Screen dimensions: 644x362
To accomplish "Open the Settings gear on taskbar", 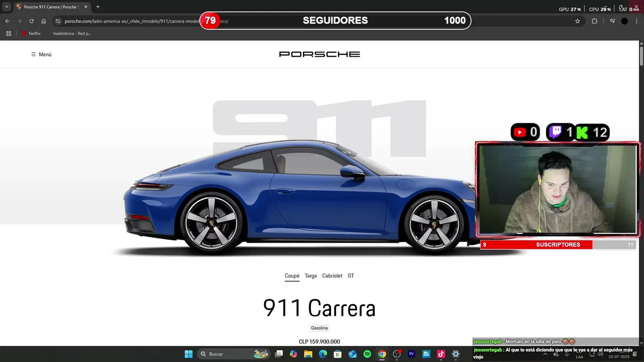I will pyautogui.click(x=456, y=354).
